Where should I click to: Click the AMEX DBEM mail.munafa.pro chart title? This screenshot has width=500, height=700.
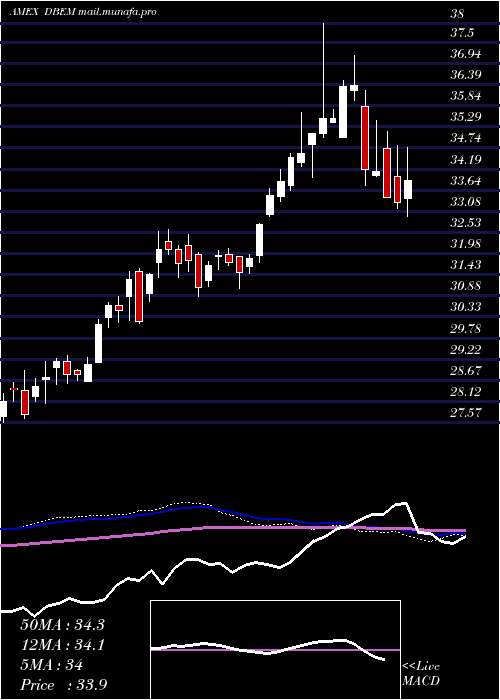click(83, 12)
